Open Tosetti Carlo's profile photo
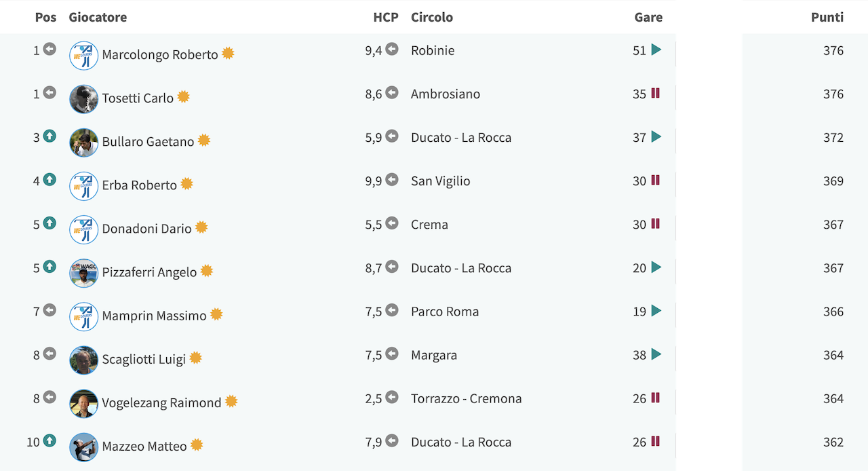This screenshot has width=868, height=471. pyautogui.click(x=84, y=99)
